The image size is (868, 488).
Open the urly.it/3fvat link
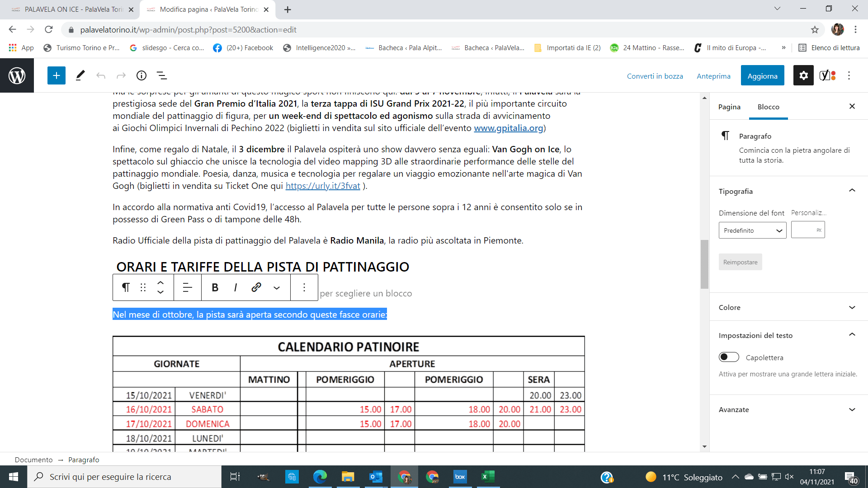(x=323, y=186)
